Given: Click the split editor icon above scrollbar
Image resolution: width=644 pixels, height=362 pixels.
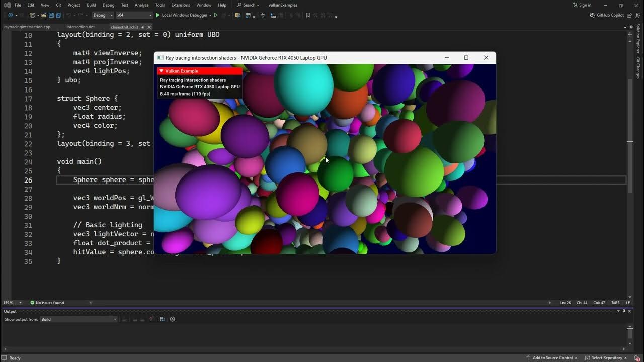Looking at the screenshot, I should point(631,33).
